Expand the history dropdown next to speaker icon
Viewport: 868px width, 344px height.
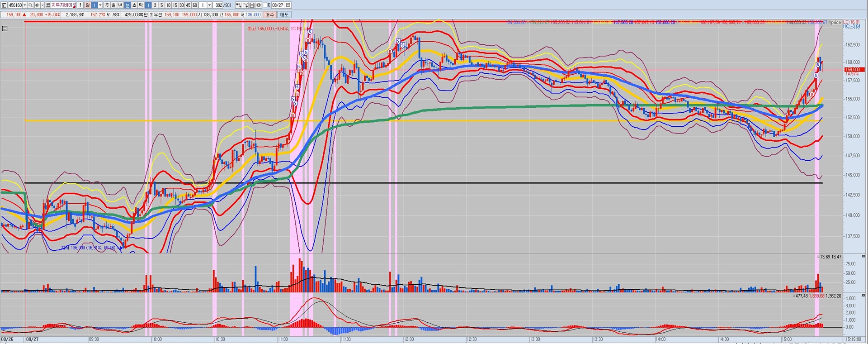pos(42,5)
